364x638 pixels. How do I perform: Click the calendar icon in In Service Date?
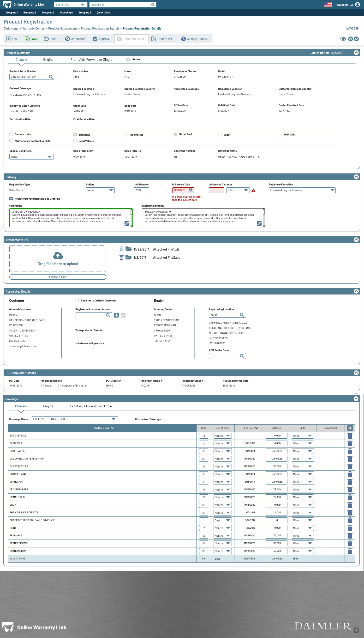191,190
